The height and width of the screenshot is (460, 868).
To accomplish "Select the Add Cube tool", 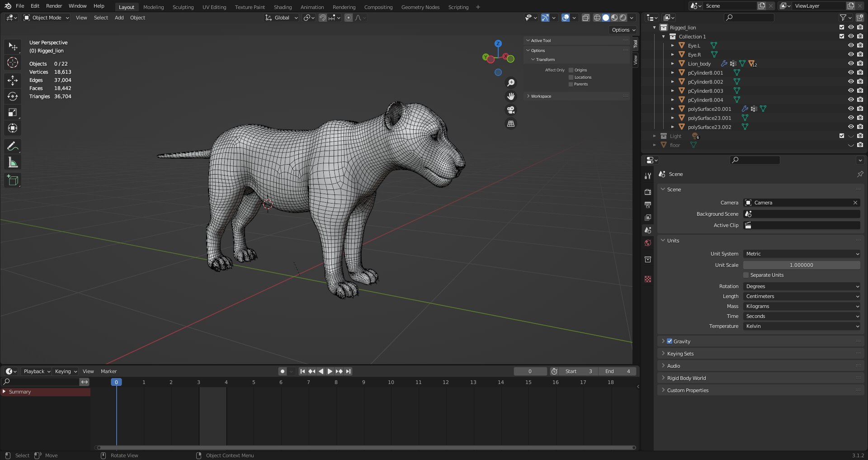I will (x=13, y=180).
